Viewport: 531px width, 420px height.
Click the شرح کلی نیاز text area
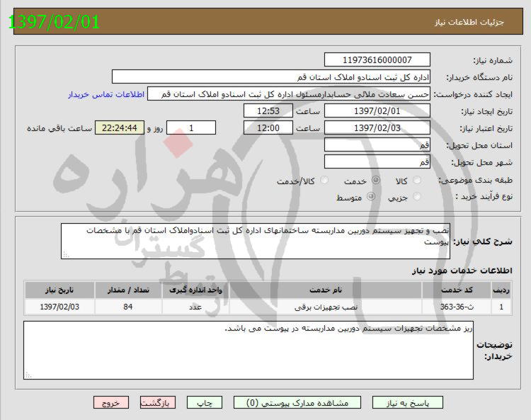pos(256,241)
